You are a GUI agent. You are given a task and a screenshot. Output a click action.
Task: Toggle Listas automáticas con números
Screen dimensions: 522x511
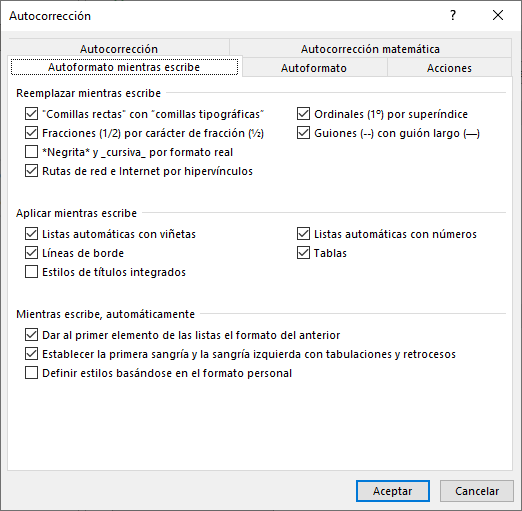click(303, 234)
